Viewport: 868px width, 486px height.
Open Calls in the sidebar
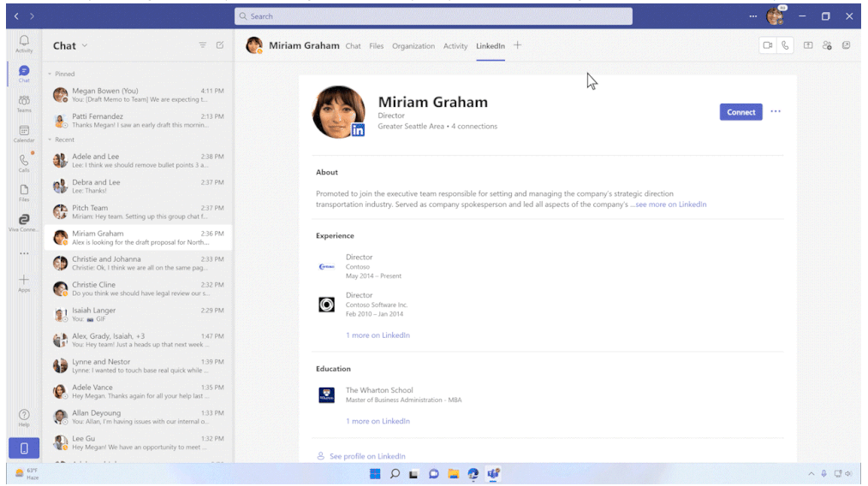click(24, 163)
